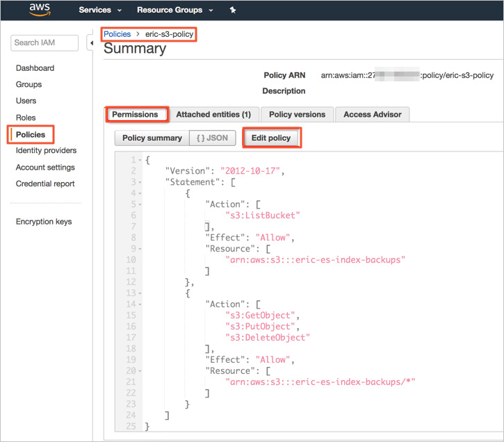Select the Access Advisor tab
Image resolution: width=504 pixels, height=442 pixels.
[x=372, y=114]
